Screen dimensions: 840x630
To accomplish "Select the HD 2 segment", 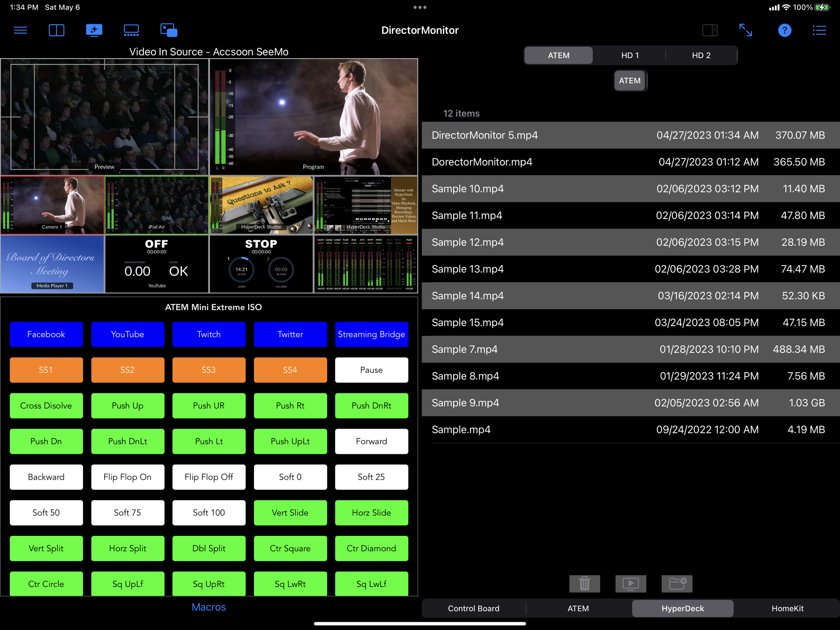I will (x=701, y=55).
